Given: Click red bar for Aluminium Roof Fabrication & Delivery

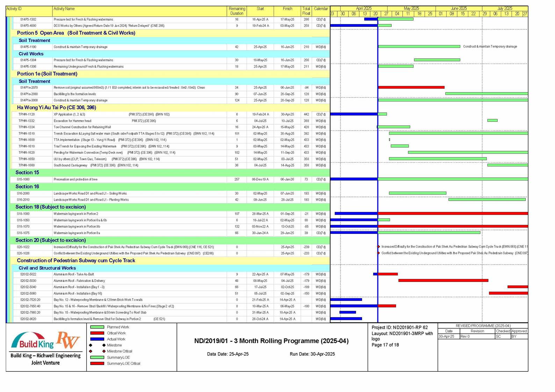Looking at the screenshot, I should click(443, 280).
